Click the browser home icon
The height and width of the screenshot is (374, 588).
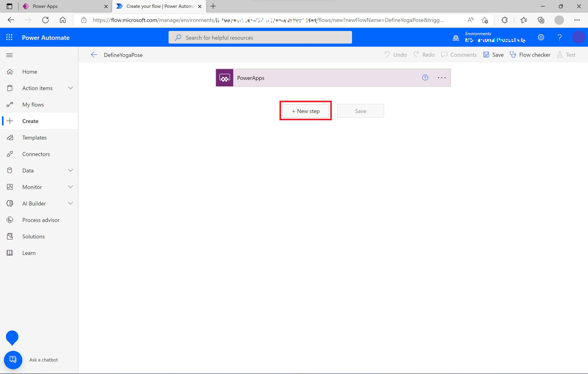click(x=63, y=20)
